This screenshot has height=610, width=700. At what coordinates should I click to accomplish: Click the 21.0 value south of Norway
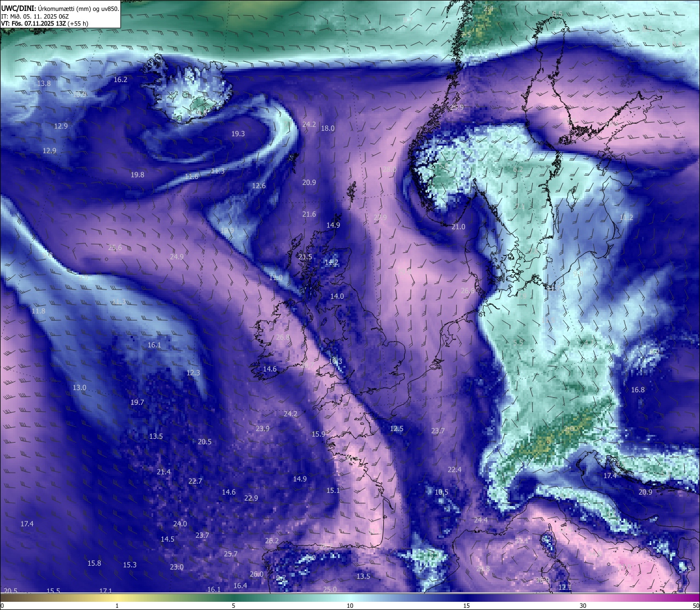458,226
